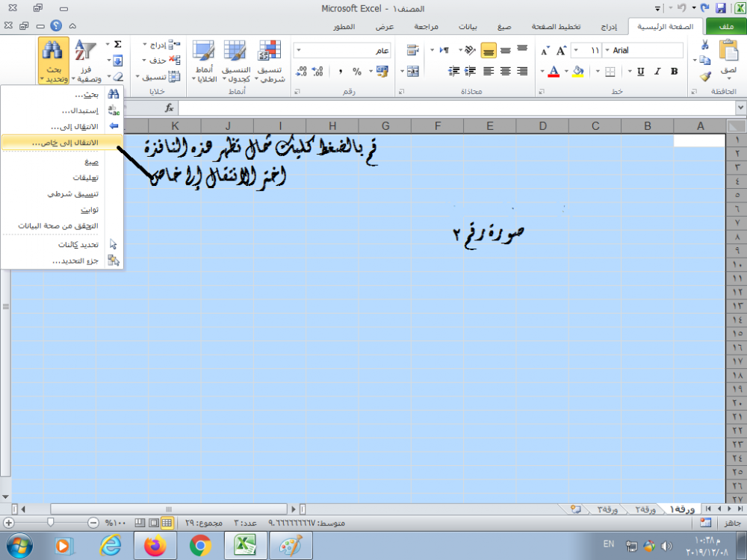This screenshot has width=747, height=560.
Task: Open the Font Color dropdown arrow
Action: point(542,72)
